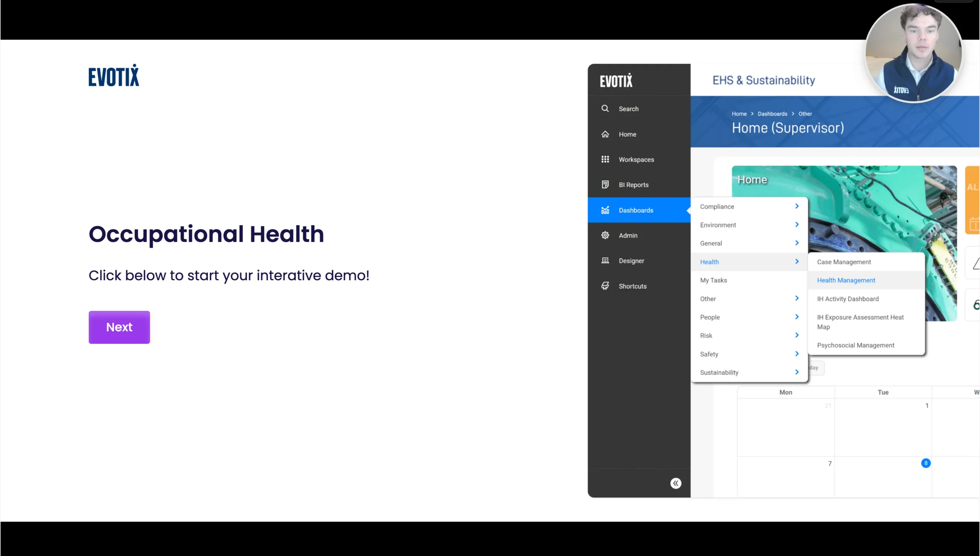Click the Evotix logo in dark sidebar
This screenshot has width=980, height=556.
click(x=616, y=80)
